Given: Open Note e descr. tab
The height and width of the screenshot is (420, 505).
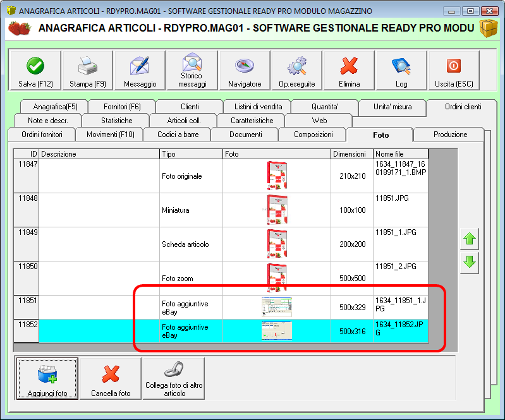Looking at the screenshot, I should click(47, 121).
